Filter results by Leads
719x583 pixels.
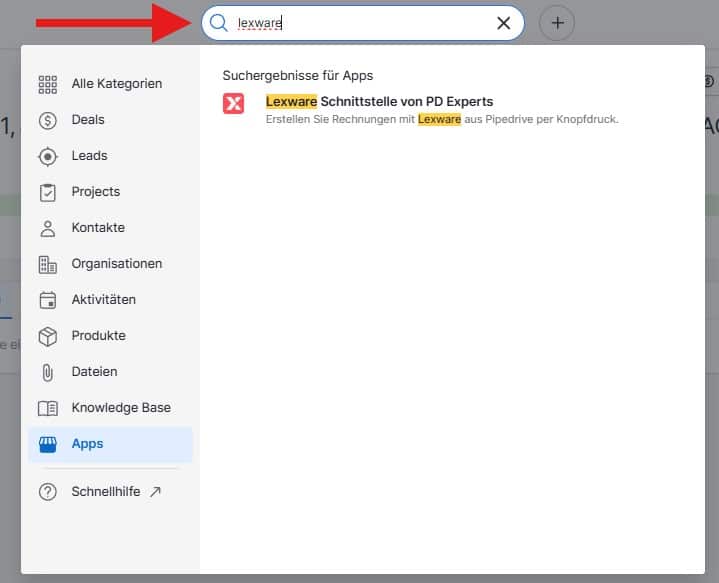click(110, 156)
